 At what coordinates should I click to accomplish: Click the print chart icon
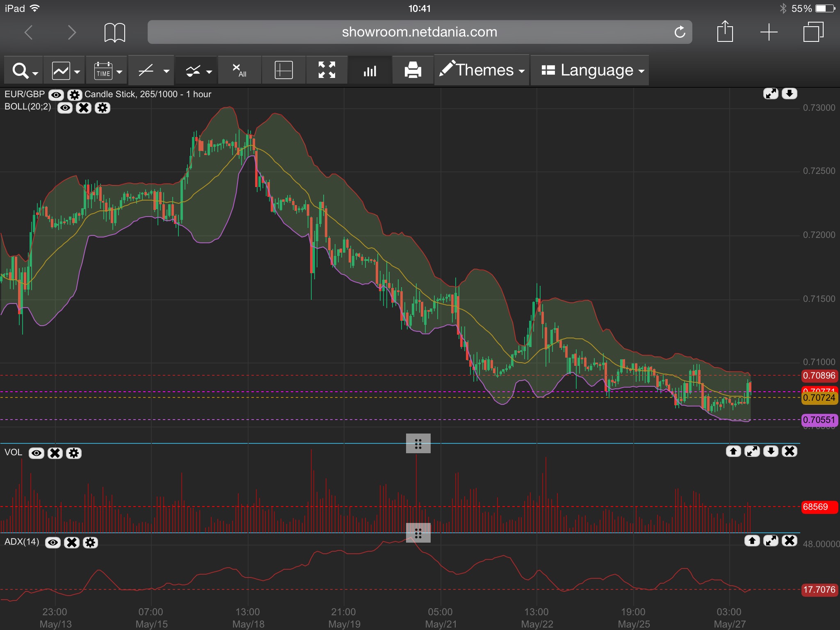(x=413, y=71)
